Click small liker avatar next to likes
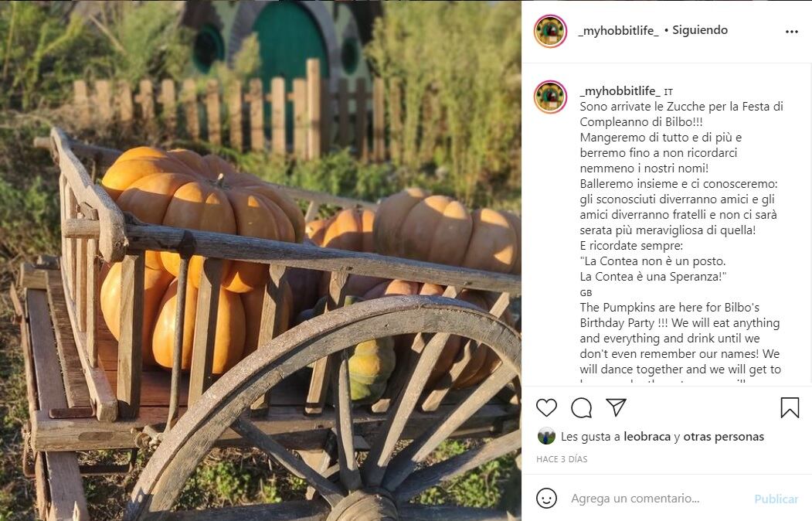The image size is (812, 521). coord(546,437)
